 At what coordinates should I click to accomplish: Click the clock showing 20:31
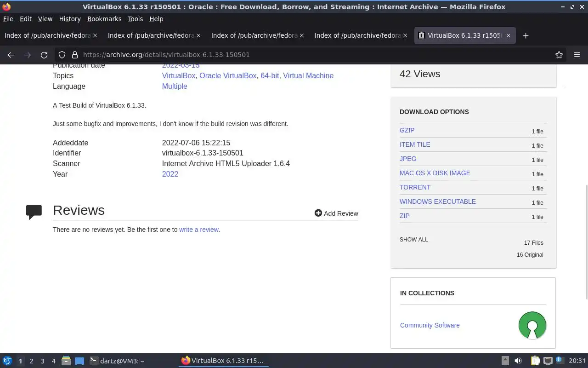(x=577, y=361)
